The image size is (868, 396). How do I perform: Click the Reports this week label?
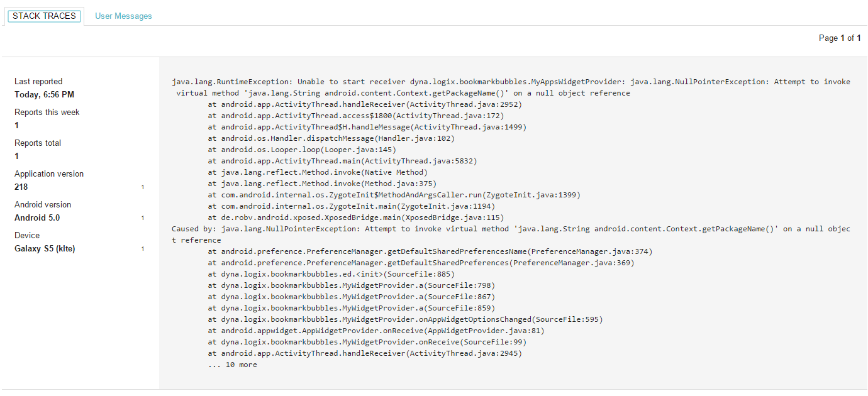[x=47, y=113]
